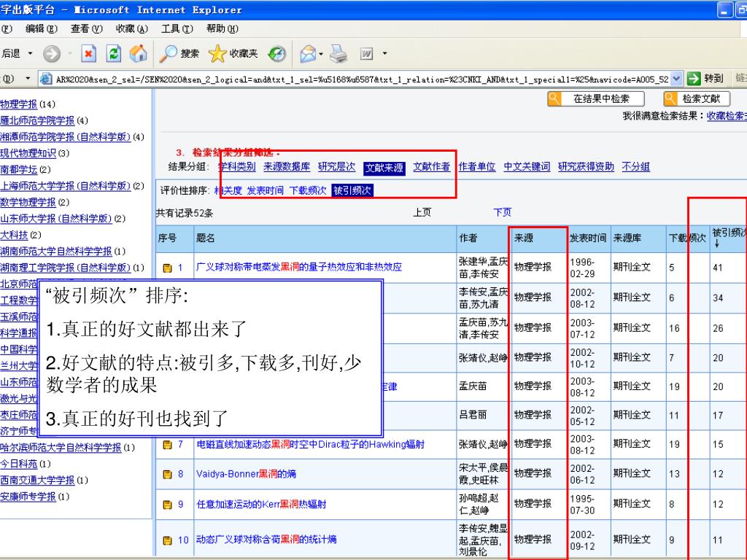
Task: Click the green Go (转到) arrow button
Action: click(x=694, y=78)
